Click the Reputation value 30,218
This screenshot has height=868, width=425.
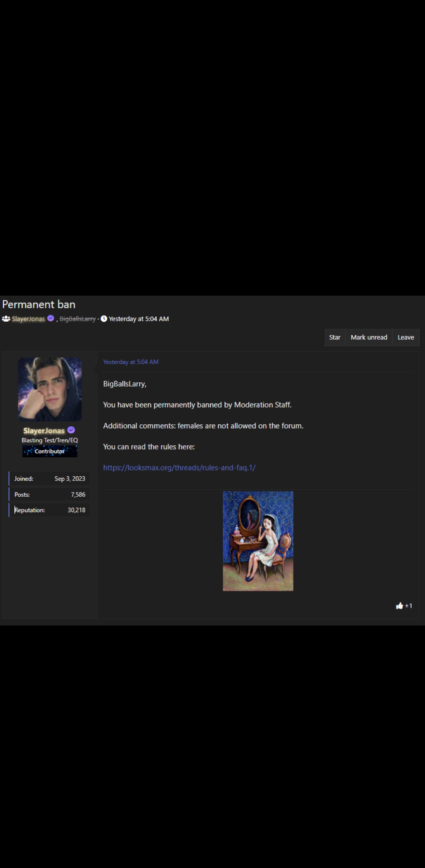pos(76,510)
